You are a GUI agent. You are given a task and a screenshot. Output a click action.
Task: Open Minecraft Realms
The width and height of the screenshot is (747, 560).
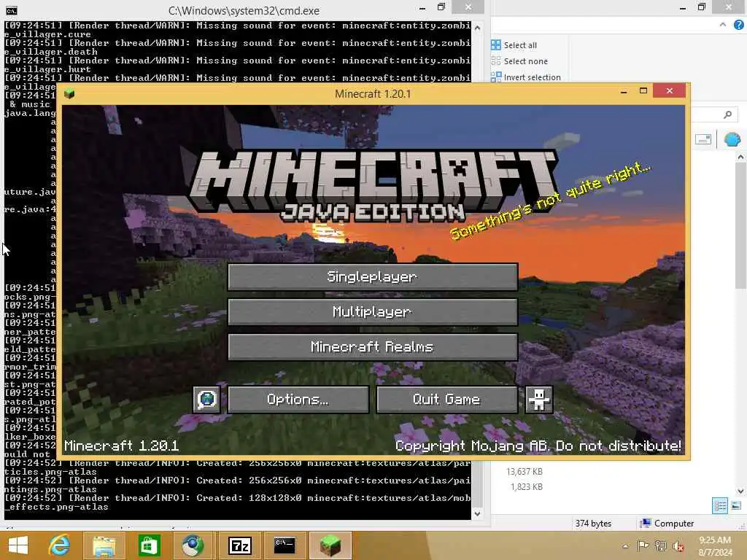373,346
